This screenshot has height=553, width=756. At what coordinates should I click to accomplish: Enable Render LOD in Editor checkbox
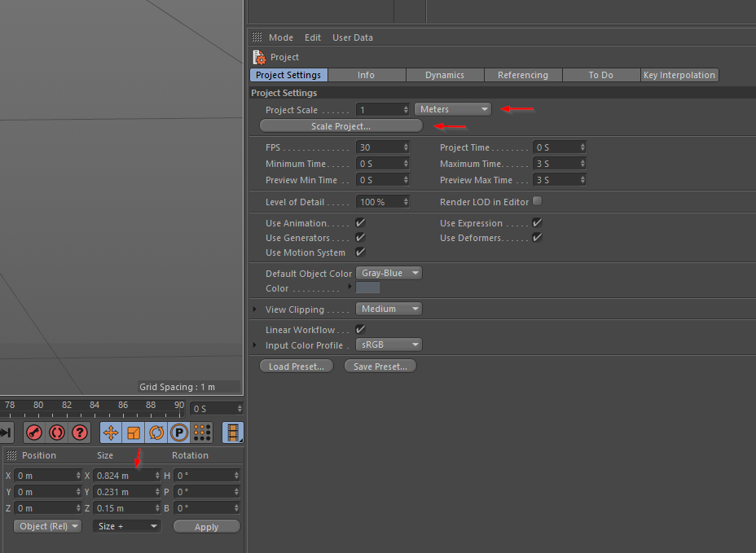tap(537, 201)
